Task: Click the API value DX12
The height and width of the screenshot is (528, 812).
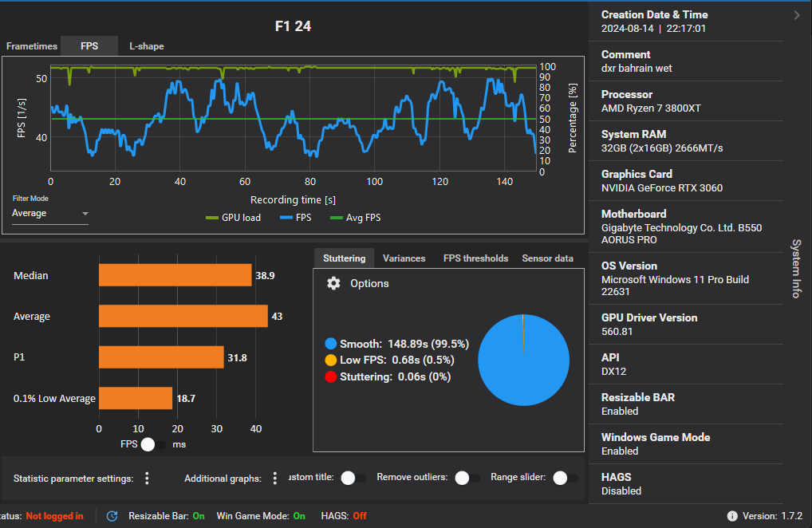Action: pyautogui.click(x=613, y=372)
